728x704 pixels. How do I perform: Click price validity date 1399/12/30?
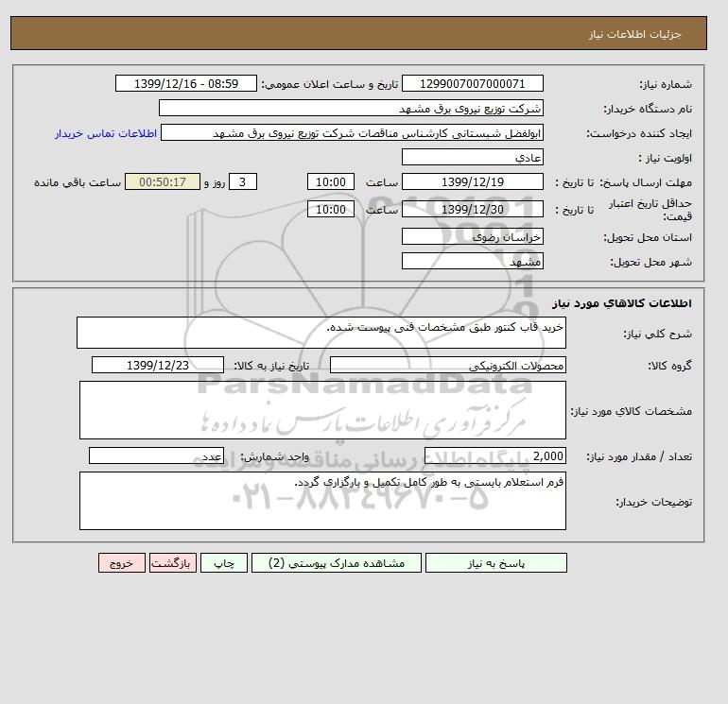472,209
